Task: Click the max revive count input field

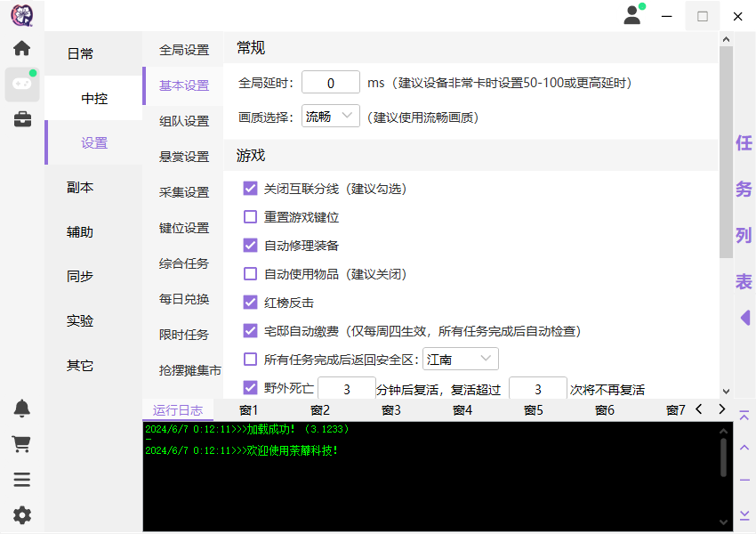Action: (538, 388)
